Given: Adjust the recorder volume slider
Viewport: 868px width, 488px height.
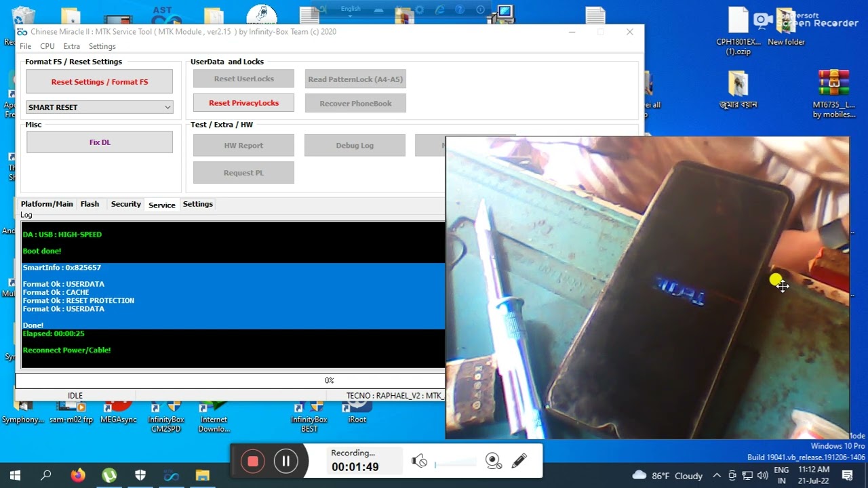Looking at the screenshot, I should [x=456, y=463].
